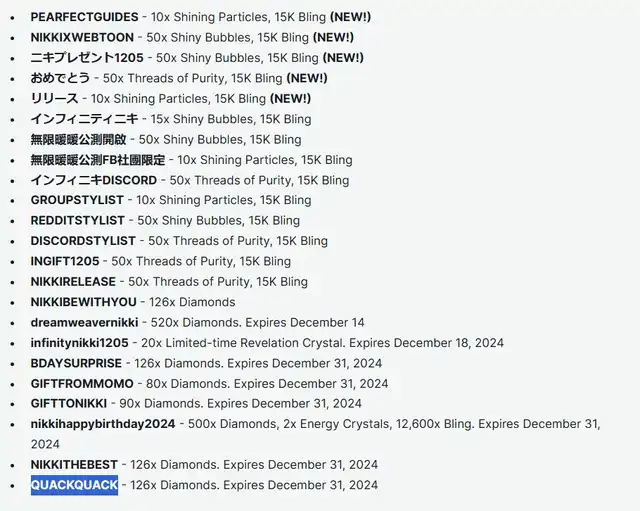Click the 無限暖暖公測開啟 code

(79, 140)
